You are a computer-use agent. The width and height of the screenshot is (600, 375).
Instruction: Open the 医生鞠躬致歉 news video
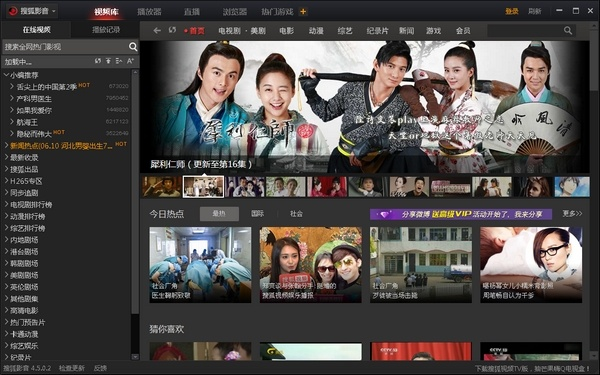[x=200, y=265]
